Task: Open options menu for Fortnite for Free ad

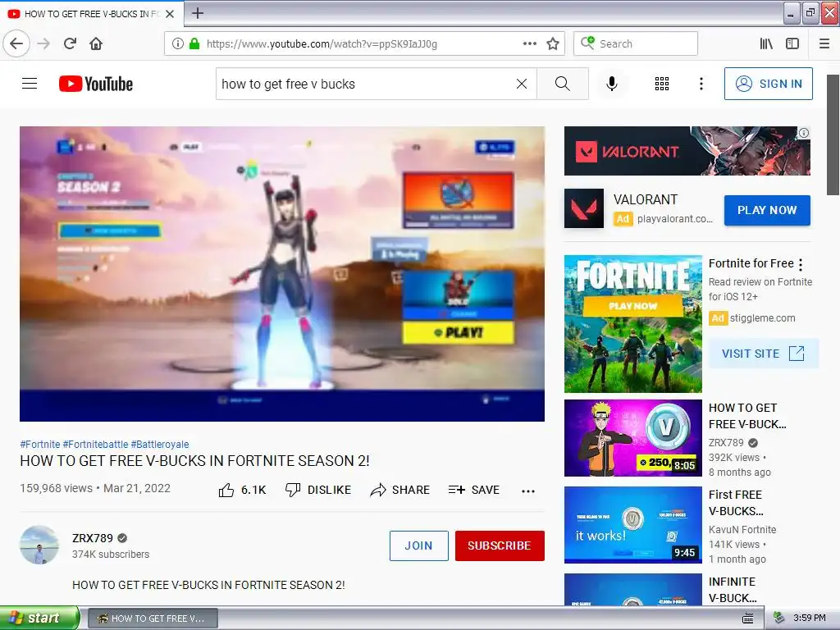Action: click(x=801, y=264)
